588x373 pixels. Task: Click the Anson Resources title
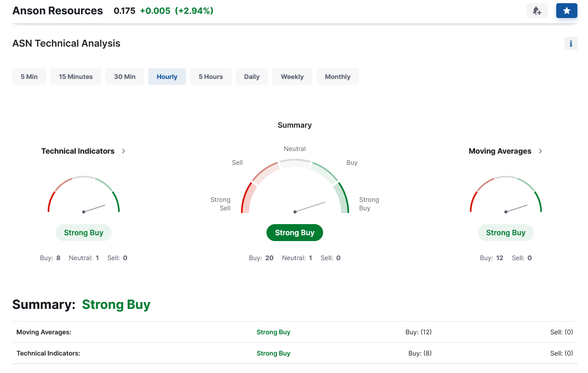[x=57, y=11]
